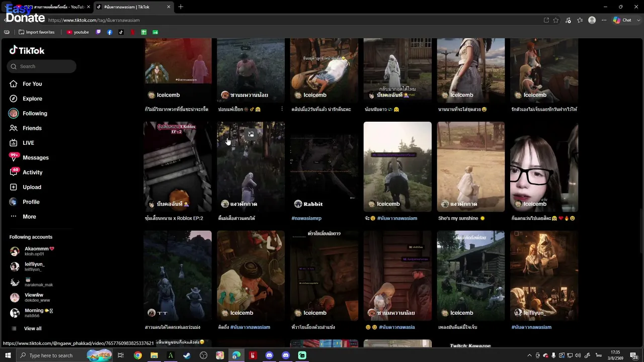Open the TikTok bookmark icon
Viewport: 644px width, 362px height.
(x=121, y=32)
